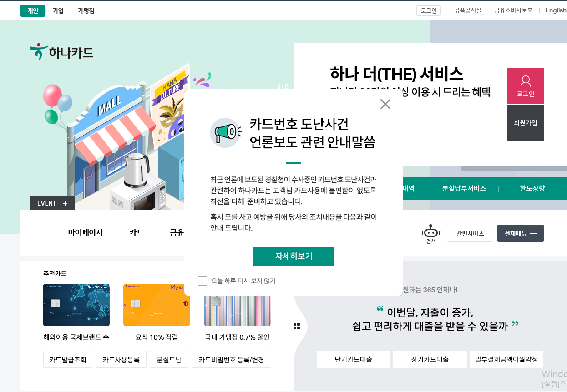Click 단기카드대출 button
The height and width of the screenshot is (392, 567).
point(354,359)
